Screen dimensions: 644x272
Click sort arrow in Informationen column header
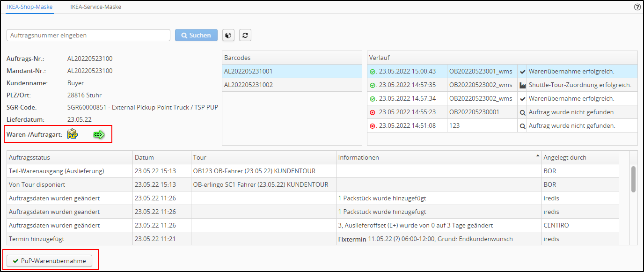coord(537,156)
